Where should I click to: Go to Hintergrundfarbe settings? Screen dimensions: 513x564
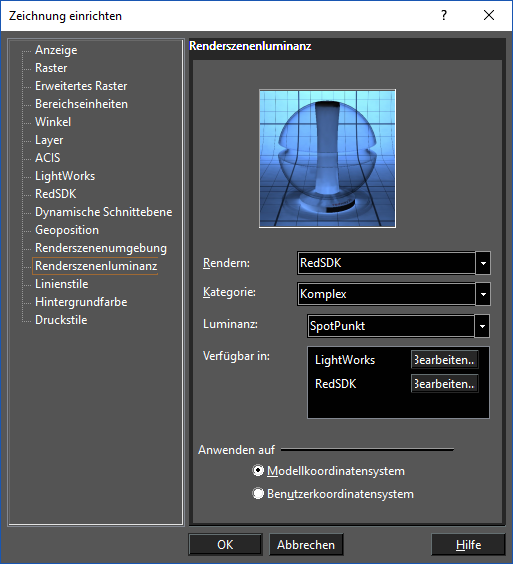click(81, 302)
